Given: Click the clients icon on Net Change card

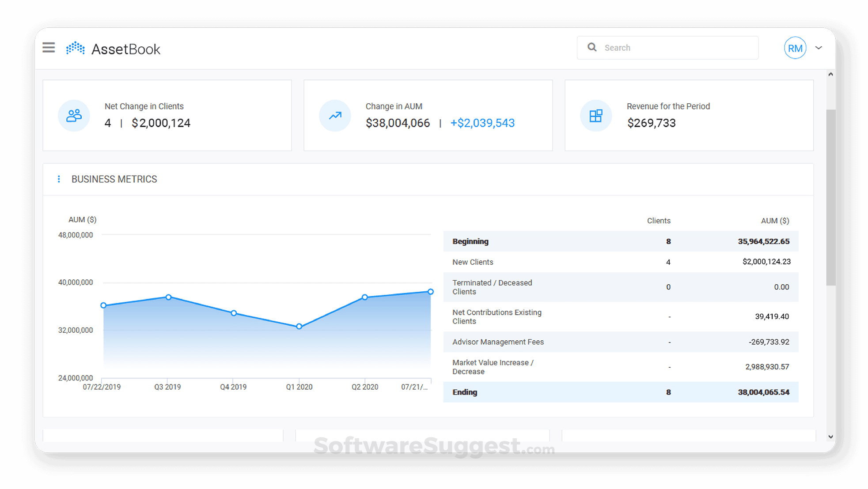Looking at the screenshot, I should tap(74, 116).
